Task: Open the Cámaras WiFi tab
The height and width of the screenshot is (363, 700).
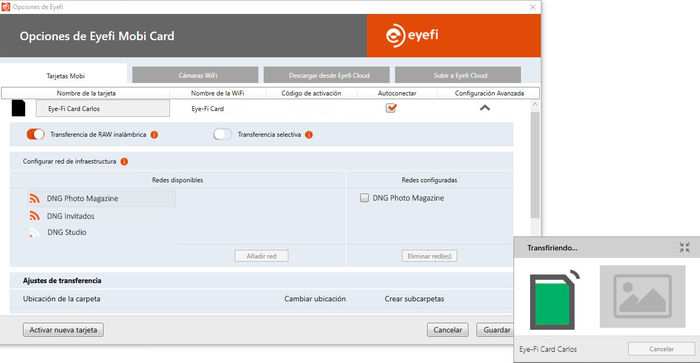Action: point(196,75)
